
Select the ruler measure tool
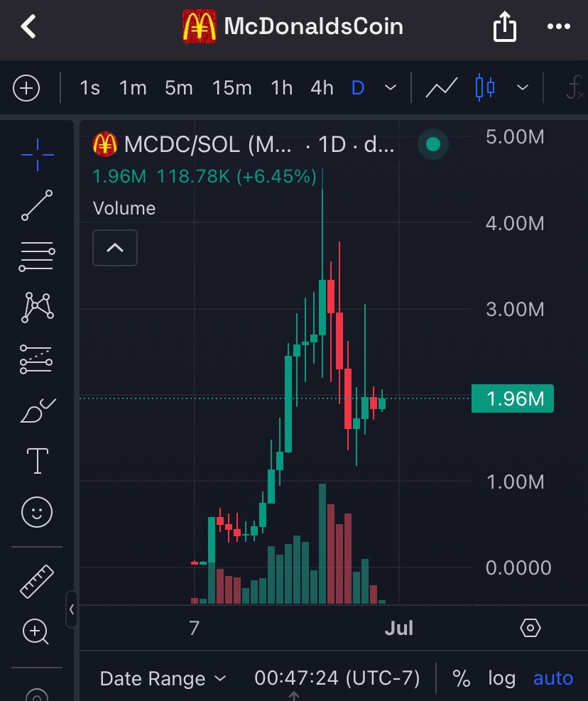(x=37, y=582)
